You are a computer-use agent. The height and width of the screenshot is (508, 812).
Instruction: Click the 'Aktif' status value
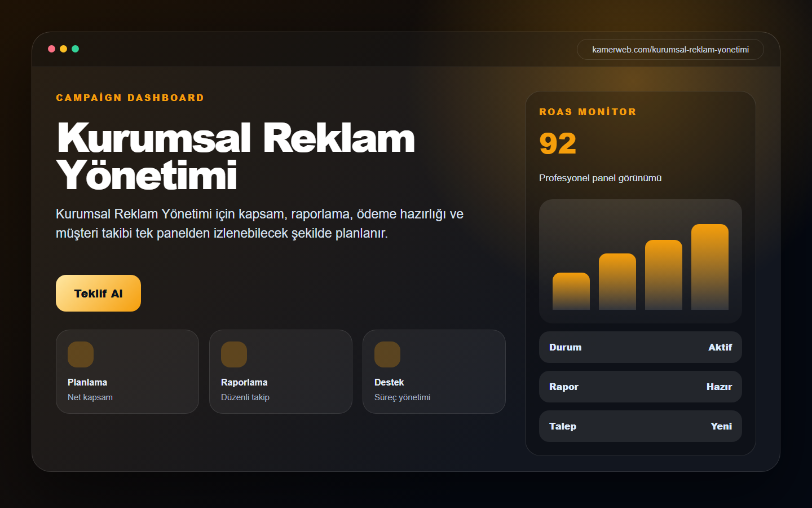pos(720,347)
